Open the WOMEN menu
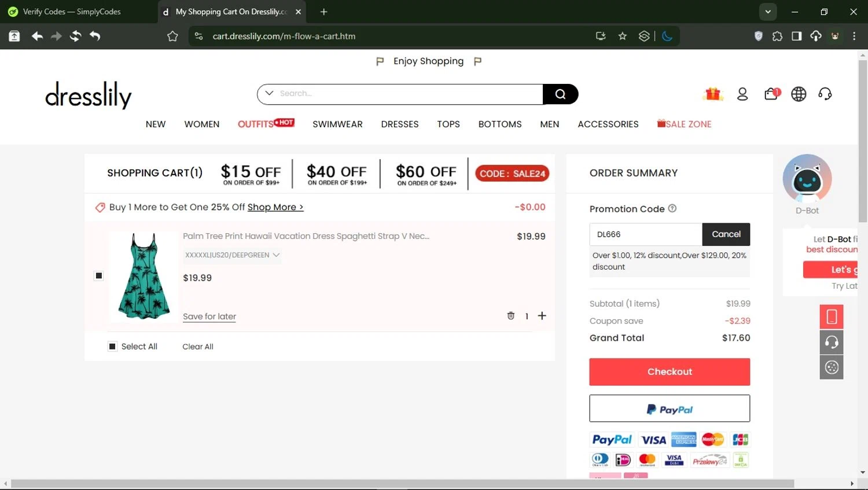The image size is (868, 490). 202,124
